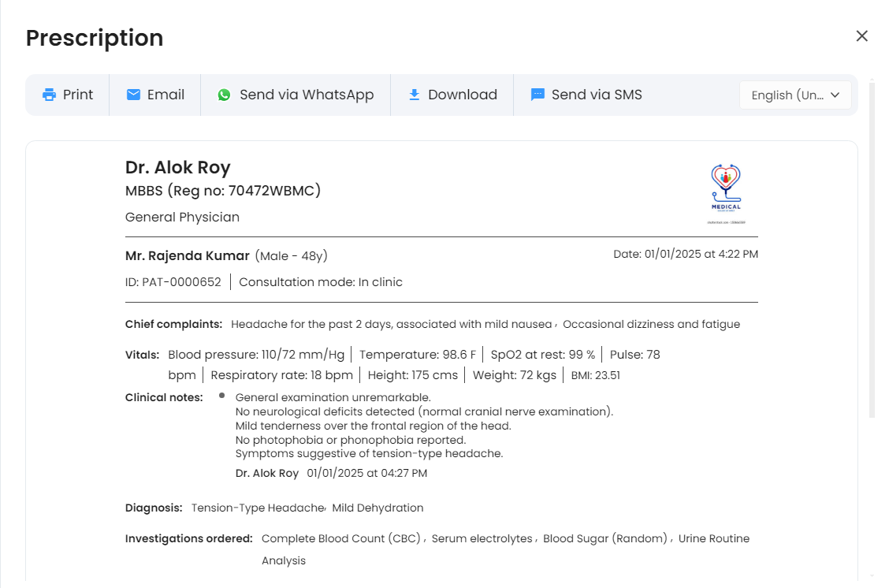Close the Prescription dialog with the X
Viewport: 889px width, 588px height.
tap(861, 36)
